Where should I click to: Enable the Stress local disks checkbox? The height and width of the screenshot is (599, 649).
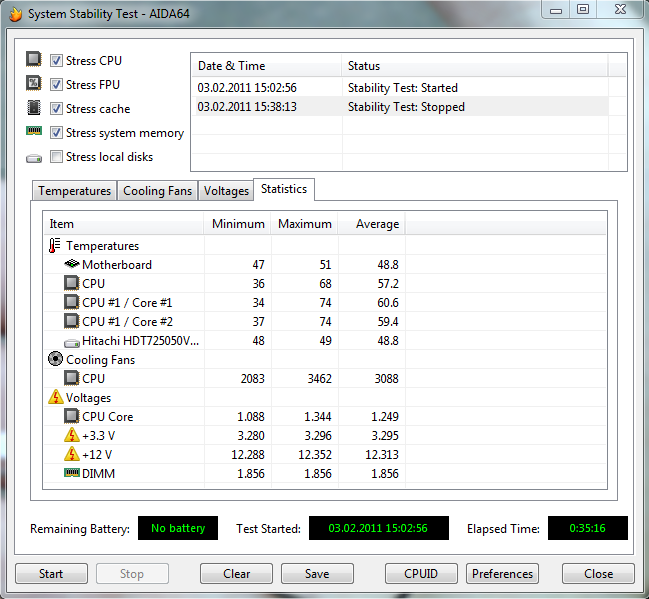click(56, 157)
